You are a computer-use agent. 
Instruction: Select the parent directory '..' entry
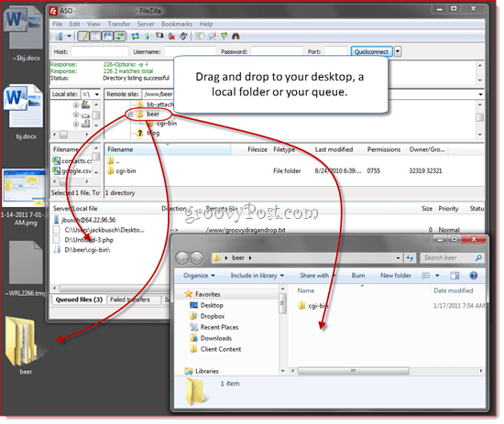click(114, 160)
